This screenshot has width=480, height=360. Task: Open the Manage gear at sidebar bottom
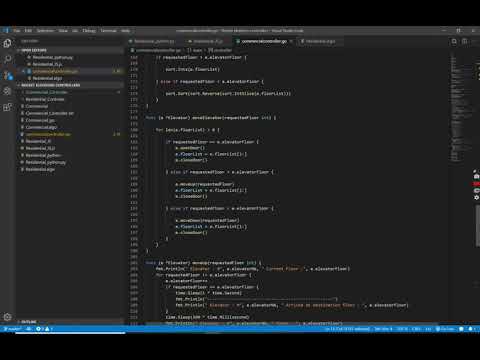point(7,317)
